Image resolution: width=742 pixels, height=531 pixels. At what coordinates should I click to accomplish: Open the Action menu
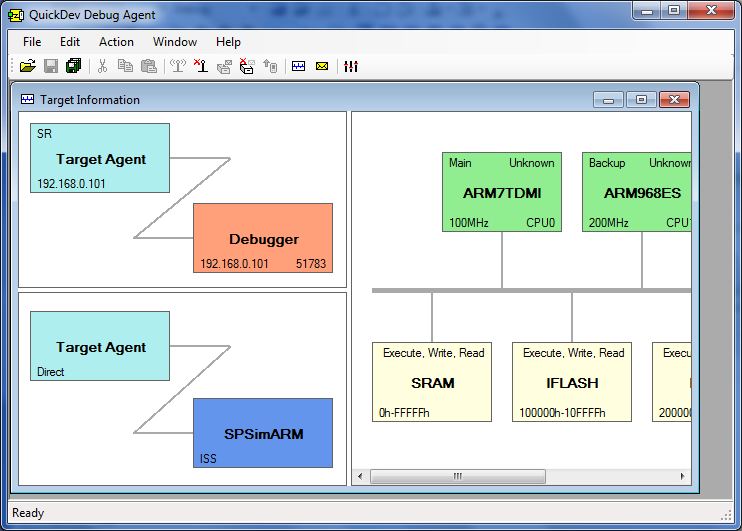[x=116, y=42]
